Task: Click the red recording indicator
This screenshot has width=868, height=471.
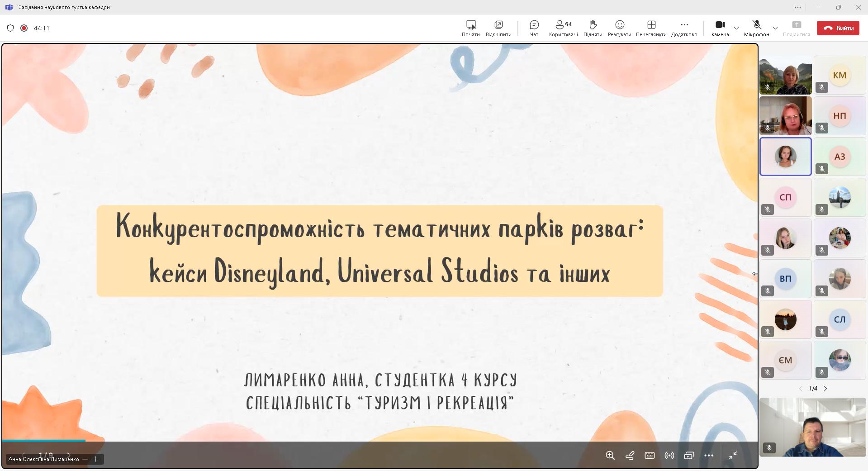Action: [24, 28]
